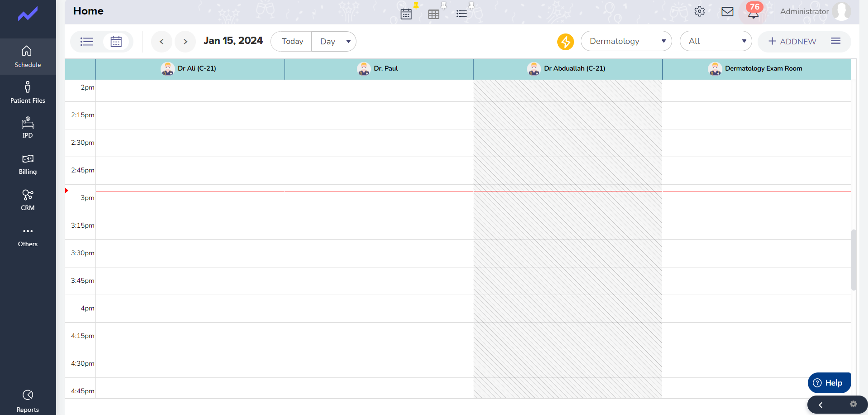Click the Administrator name label
This screenshot has height=415, width=868.
(804, 11)
